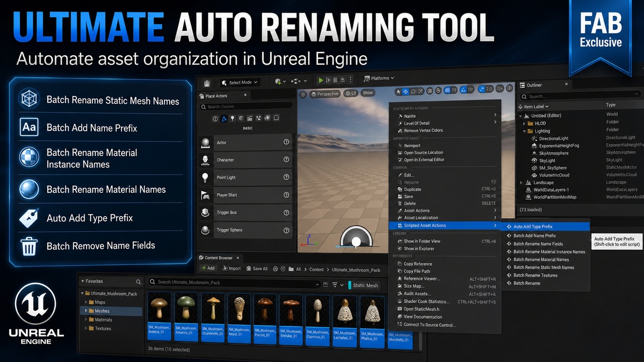Toggle grid snapping in viewport
Image resolution: width=644 pixels, height=362 pixels.
[x=447, y=90]
